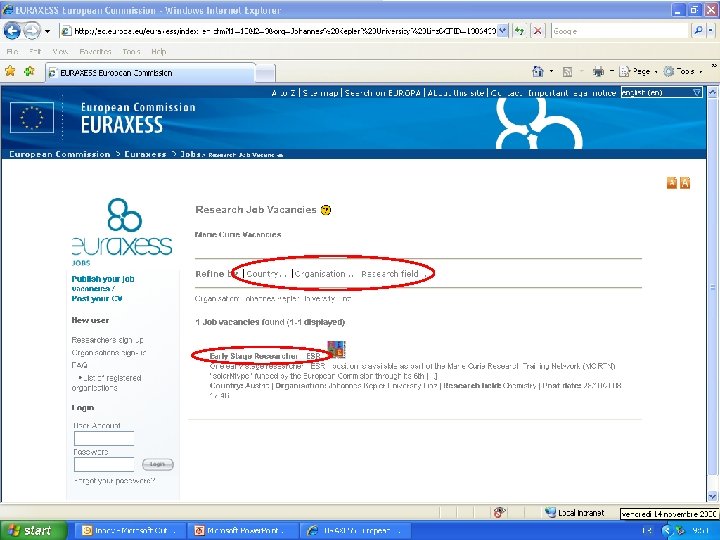Image resolution: width=720 pixels, height=540 pixels.
Task: Click the Jobs breadcrumb link
Action: click(191, 154)
